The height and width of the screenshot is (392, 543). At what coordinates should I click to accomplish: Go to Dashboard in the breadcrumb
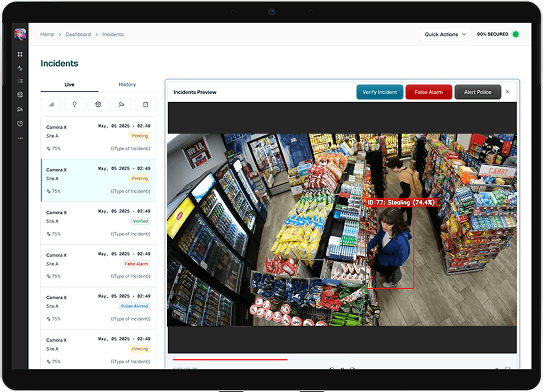78,34
